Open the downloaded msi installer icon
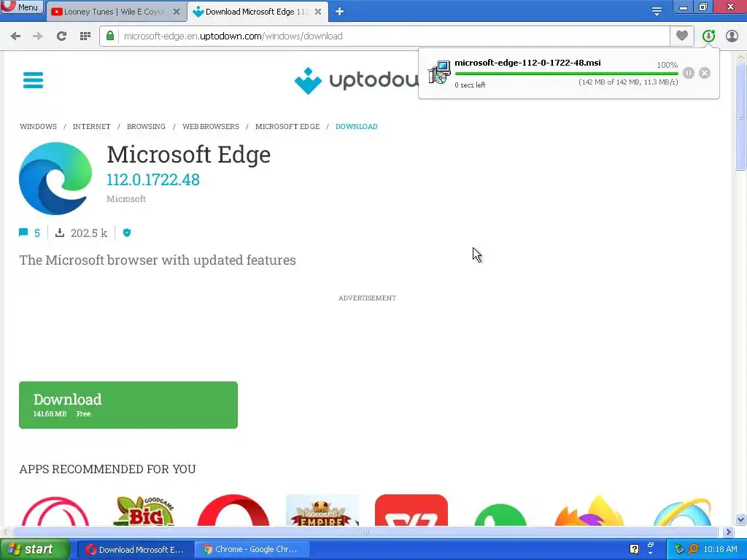Viewport: 747px width, 560px height. point(438,73)
